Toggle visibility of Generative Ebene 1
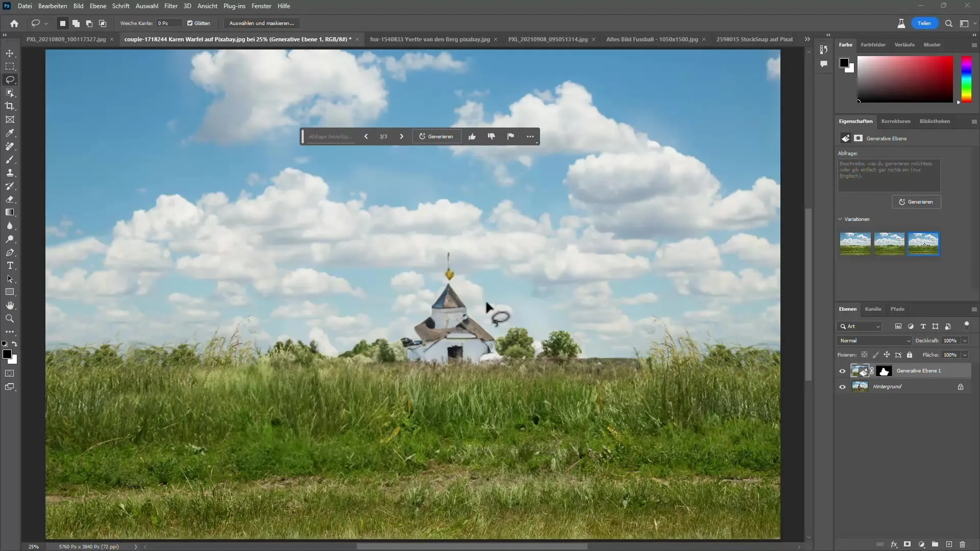980x551 pixels. (x=842, y=371)
